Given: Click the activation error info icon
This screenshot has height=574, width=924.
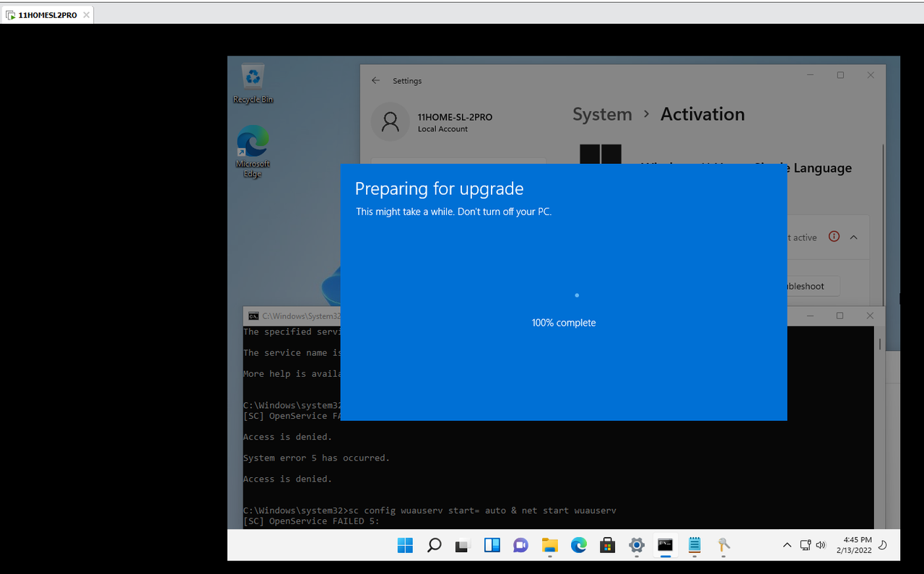Looking at the screenshot, I should point(834,237).
